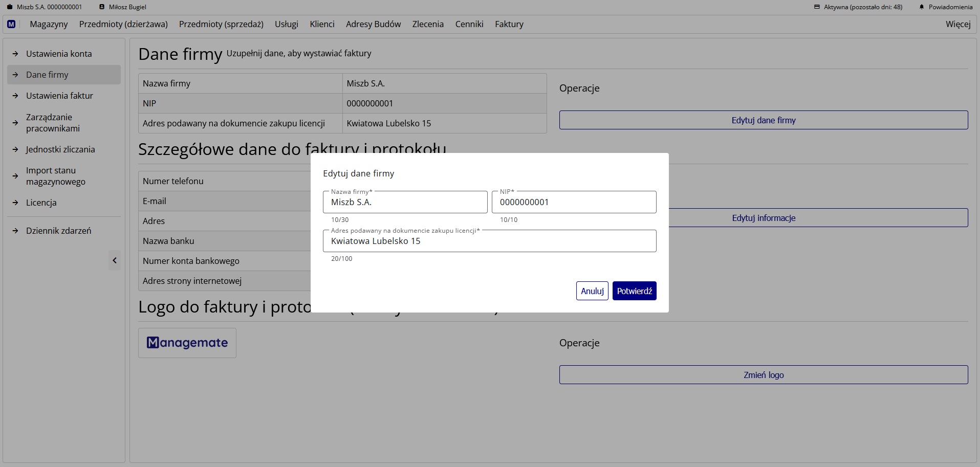Open the Magazyny menu item

(x=49, y=24)
